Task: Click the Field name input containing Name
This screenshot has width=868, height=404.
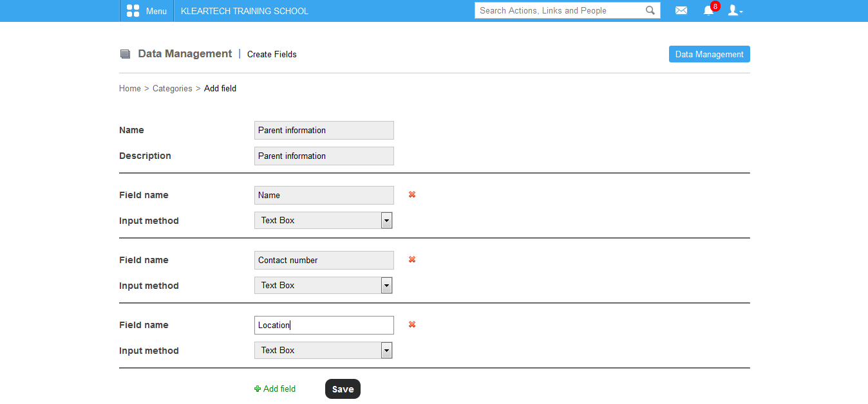Action: [x=324, y=195]
